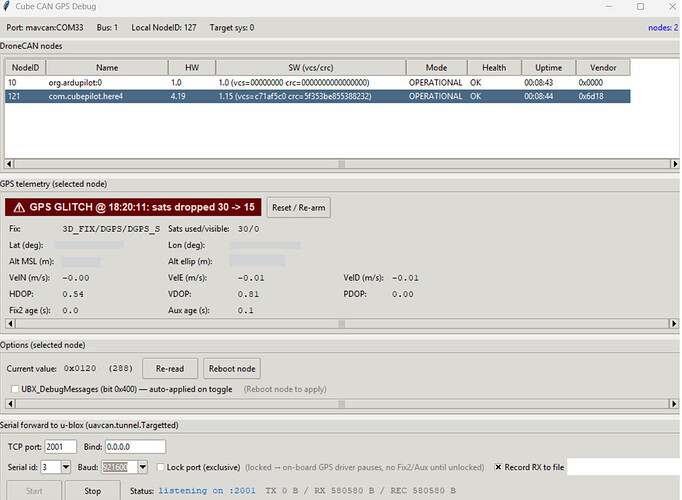
Task: Click right arrow of GPS telemetry scrollbar
Action: (x=674, y=323)
